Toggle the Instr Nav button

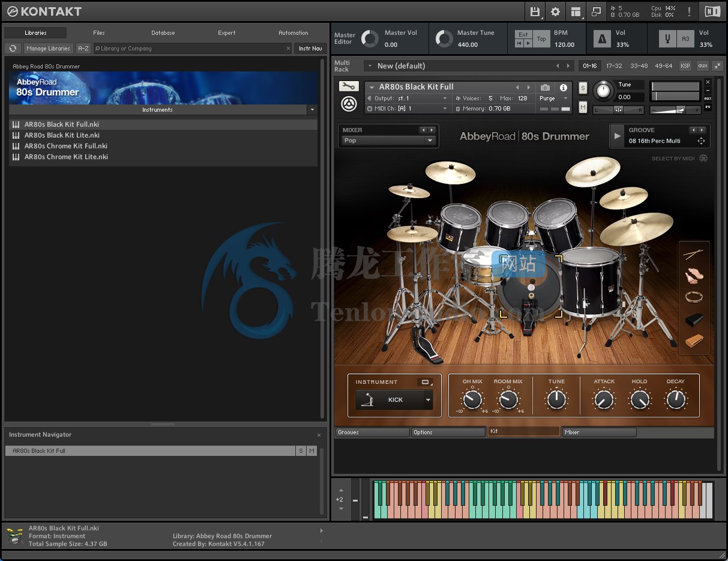tap(310, 49)
